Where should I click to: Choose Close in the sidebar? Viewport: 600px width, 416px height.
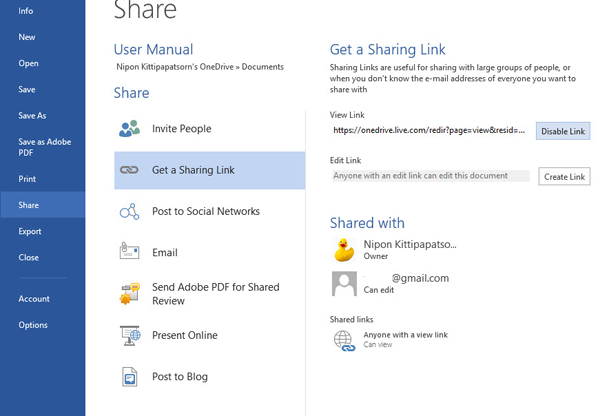point(29,258)
